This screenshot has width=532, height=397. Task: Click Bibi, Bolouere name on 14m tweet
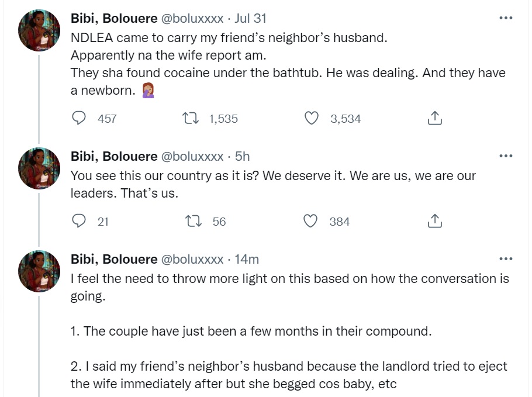click(113, 260)
